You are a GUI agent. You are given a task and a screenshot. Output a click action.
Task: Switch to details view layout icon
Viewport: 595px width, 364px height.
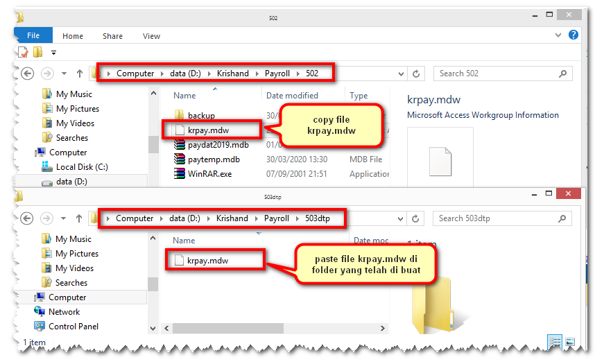click(555, 342)
